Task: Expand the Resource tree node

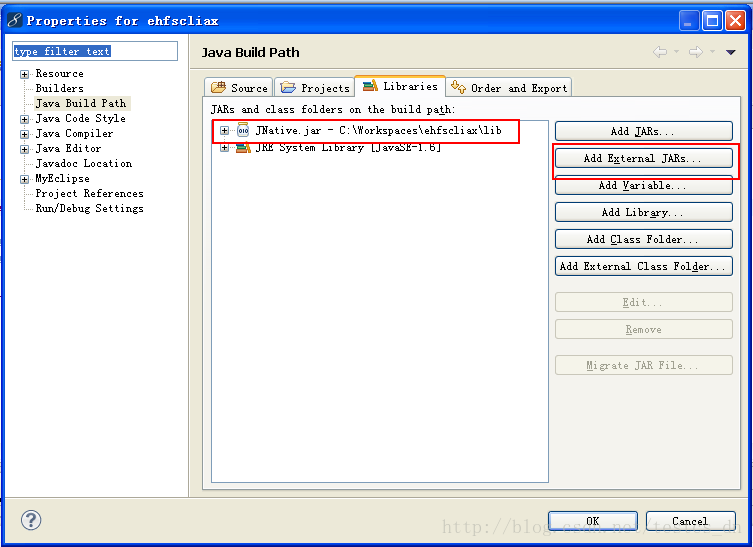Action: [x=24, y=74]
